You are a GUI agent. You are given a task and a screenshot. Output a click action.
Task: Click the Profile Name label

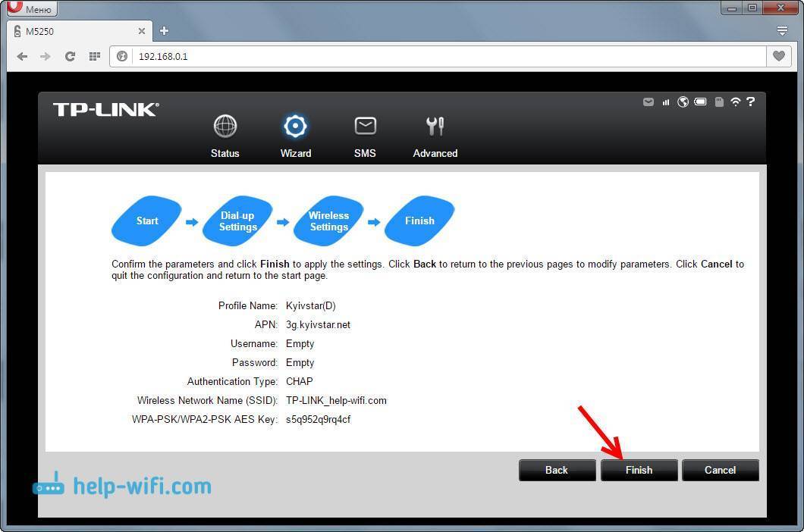coord(248,305)
